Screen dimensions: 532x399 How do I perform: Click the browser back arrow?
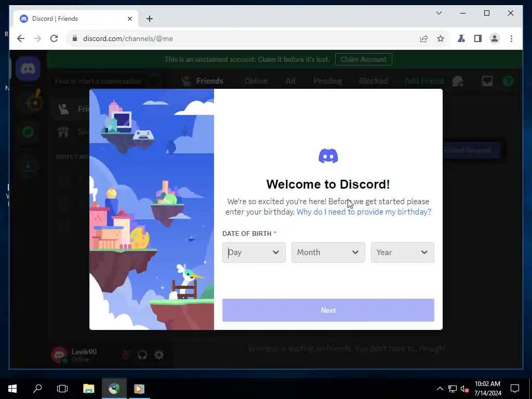pyautogui.click(x=21, y=38)
